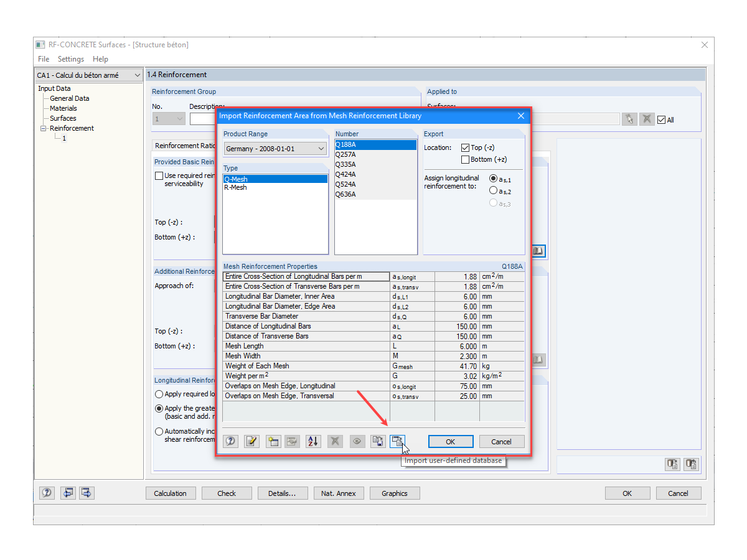Image resolution: width=747 pixels, height=560 pixels.
Task: Select the as,2 longitudinal reinforcement radio
Action: point(494,190)
